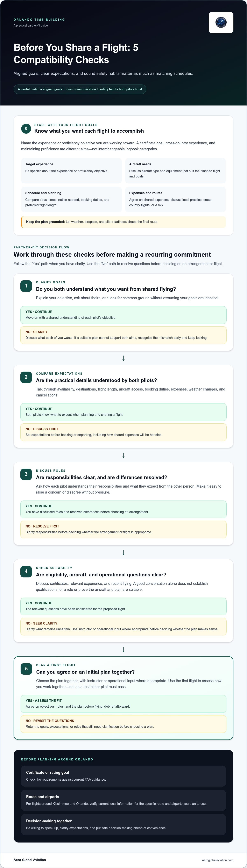Choose the NO · DISCUSS FIRST option
This screenshot has height=868, width=247.
123,432
